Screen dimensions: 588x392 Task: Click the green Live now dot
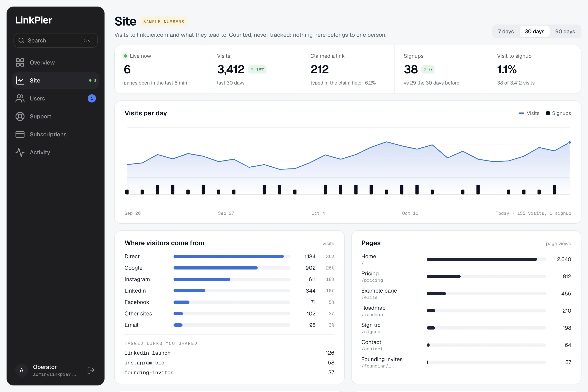[x=125, y=56]
